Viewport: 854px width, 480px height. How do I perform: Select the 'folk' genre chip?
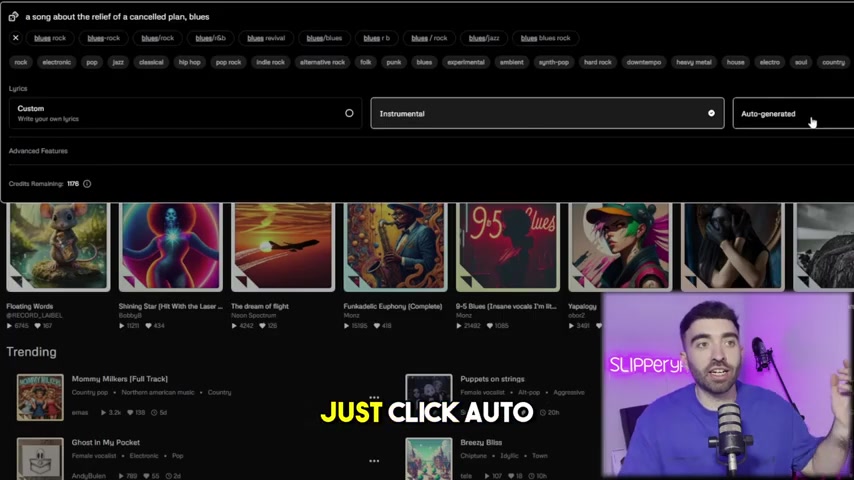(365, 62)
